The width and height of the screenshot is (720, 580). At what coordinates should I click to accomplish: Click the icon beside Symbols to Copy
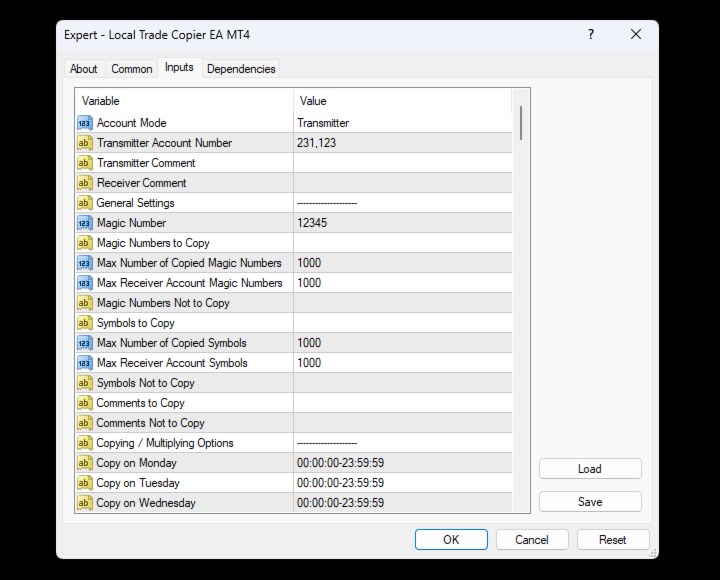pos(84,323)
